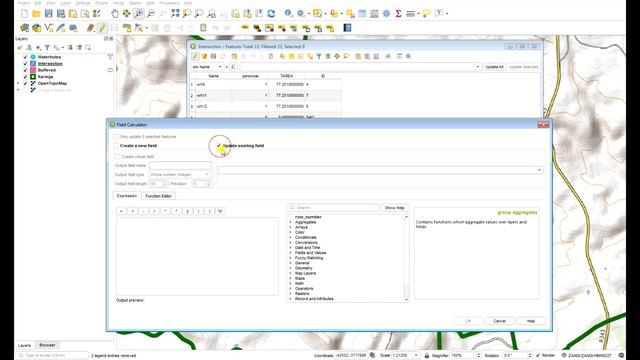
Task: Open the Statistical Summary sigma icon
Action: coord(398,13)
